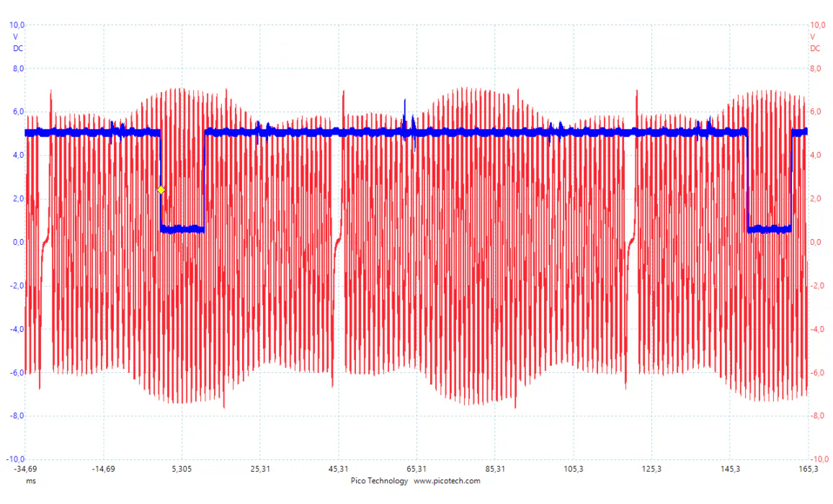Click the blue 6,0 voltage axis value
Image resolution: width=833 pixels, height=504 pixels.
point(19,112)
